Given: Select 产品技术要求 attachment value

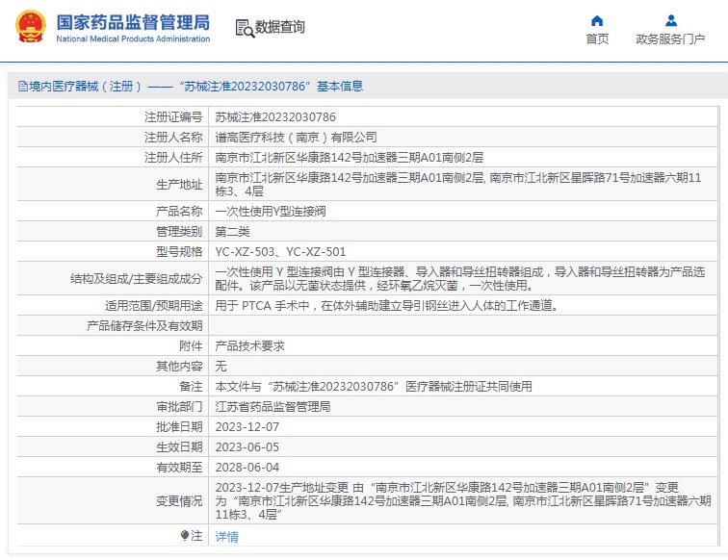Looking at the screenshot, I should coord(249,346).
